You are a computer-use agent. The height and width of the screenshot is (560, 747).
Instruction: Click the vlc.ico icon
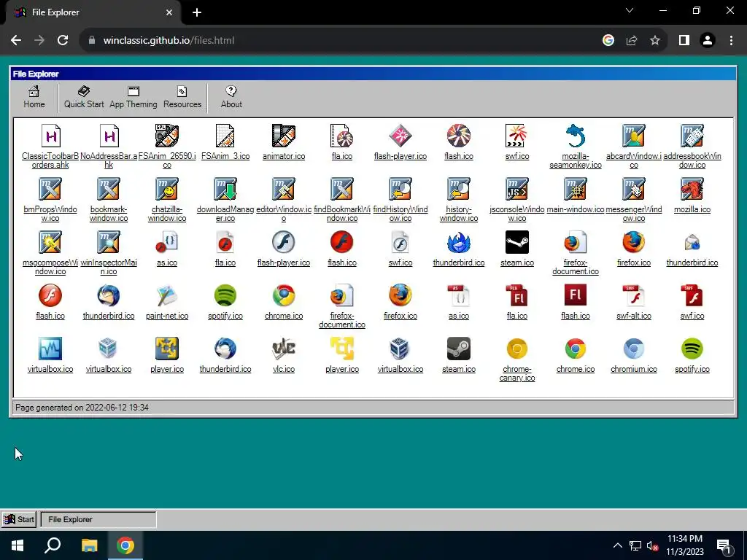[x=284, y=349]
